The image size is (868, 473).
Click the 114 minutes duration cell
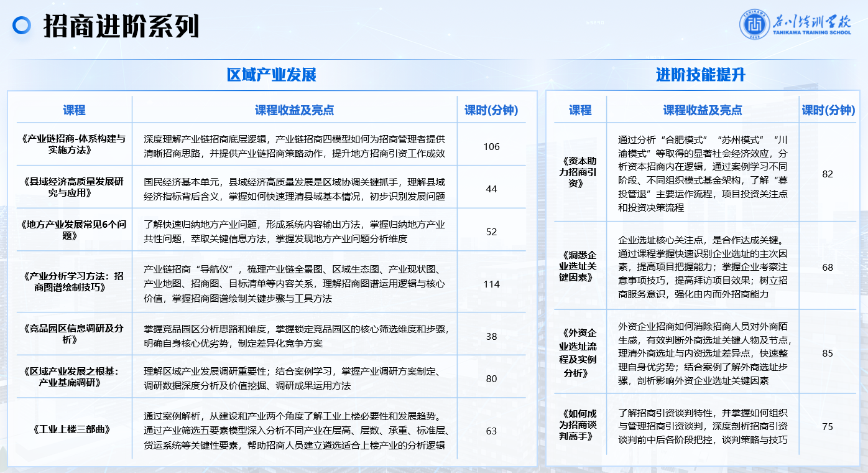491,284
